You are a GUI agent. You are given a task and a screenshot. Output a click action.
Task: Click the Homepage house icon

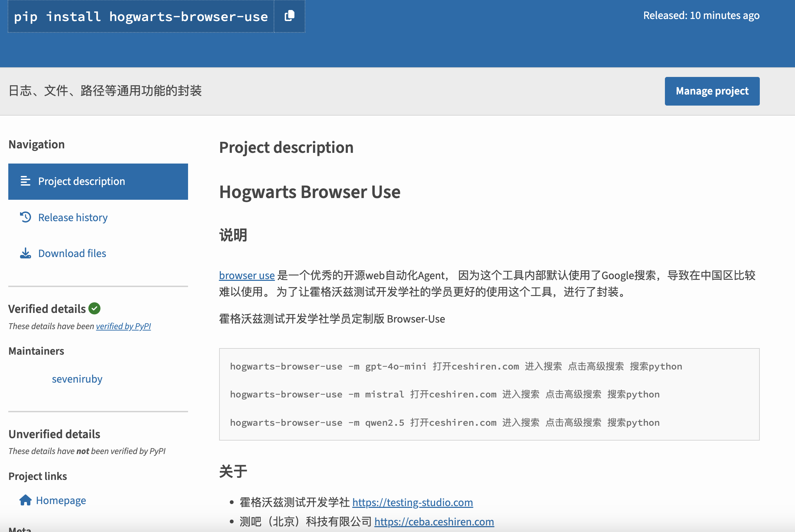click(x=26, y=500)
